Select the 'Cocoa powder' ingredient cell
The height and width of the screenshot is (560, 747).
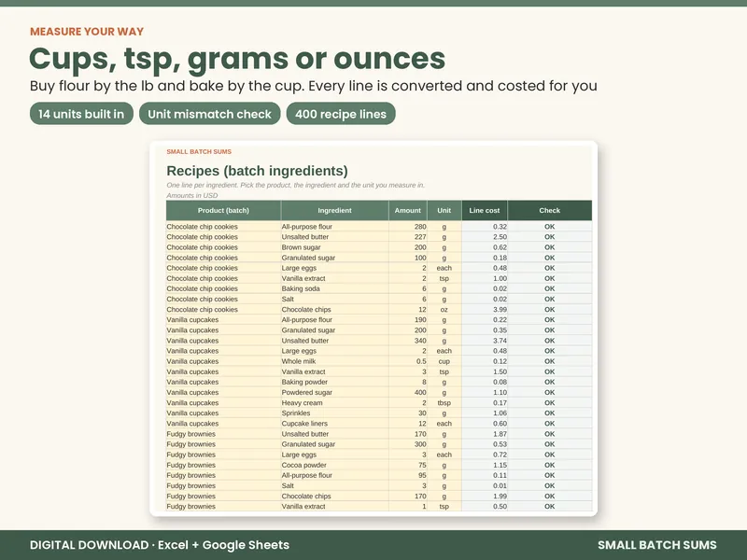coord(334,465)
